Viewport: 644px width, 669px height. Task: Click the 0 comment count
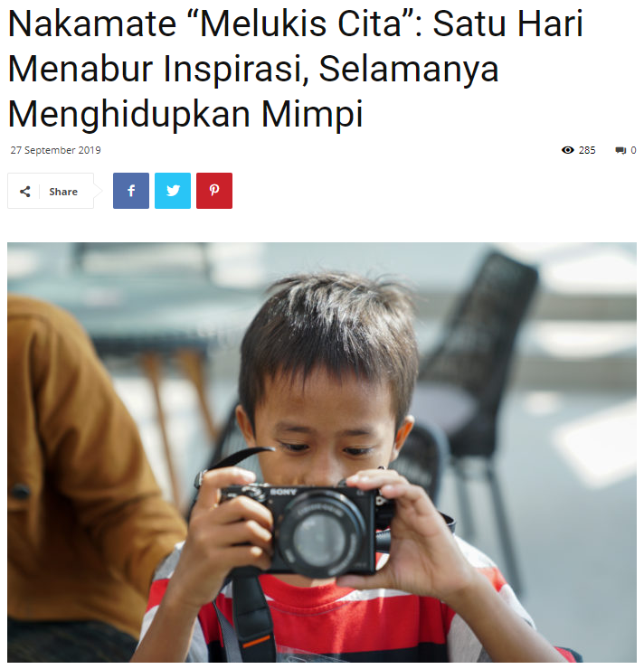coord(633,150)
